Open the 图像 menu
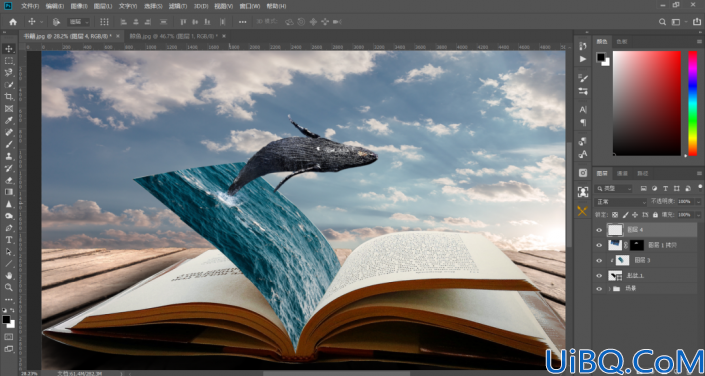The image size is (705, 376). [x=79, y=6]
